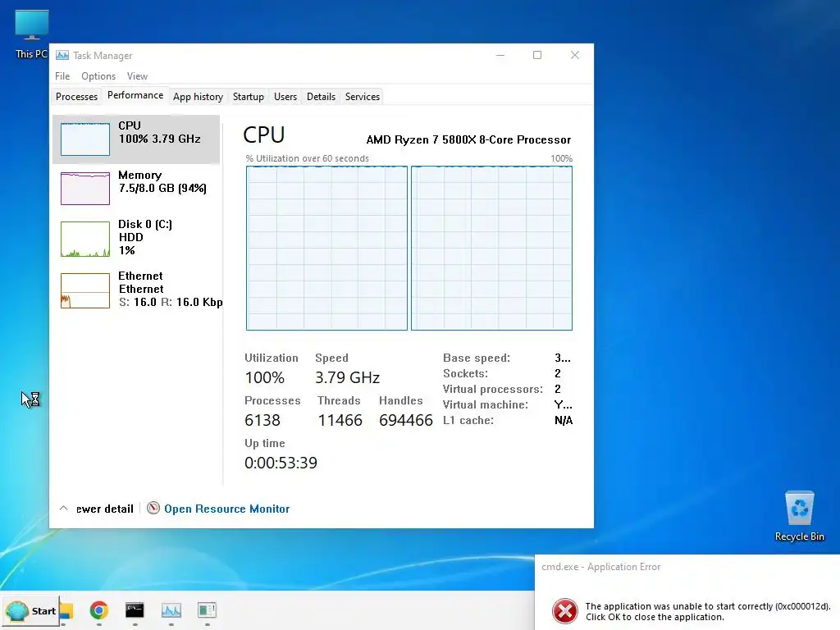Image resolution: width=840 pixels, height=630 pixels.
Task: Click the % Utilization over 60 seconds caption
Action: point(307,158)
